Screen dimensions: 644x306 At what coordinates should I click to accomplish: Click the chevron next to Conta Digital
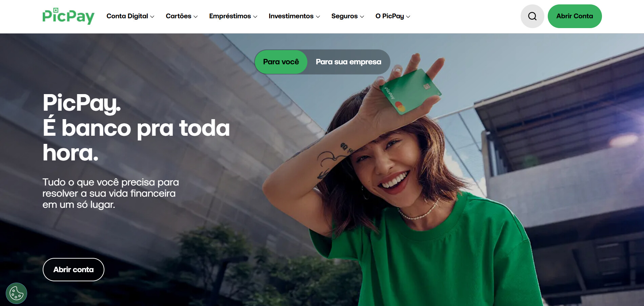tap(152, 17)
